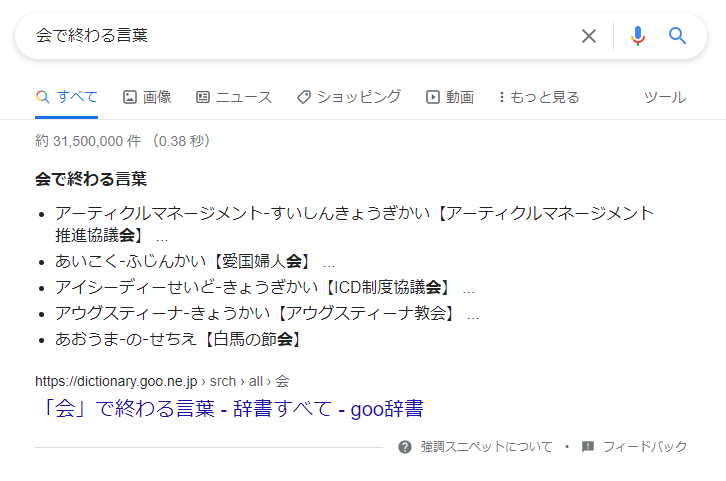Image resolution: width=726 pixels, height=481 pixels.
Task: Click the dictionary.goo.ne.jp URL breadcrumb
Action: click(x=162, y=381)
